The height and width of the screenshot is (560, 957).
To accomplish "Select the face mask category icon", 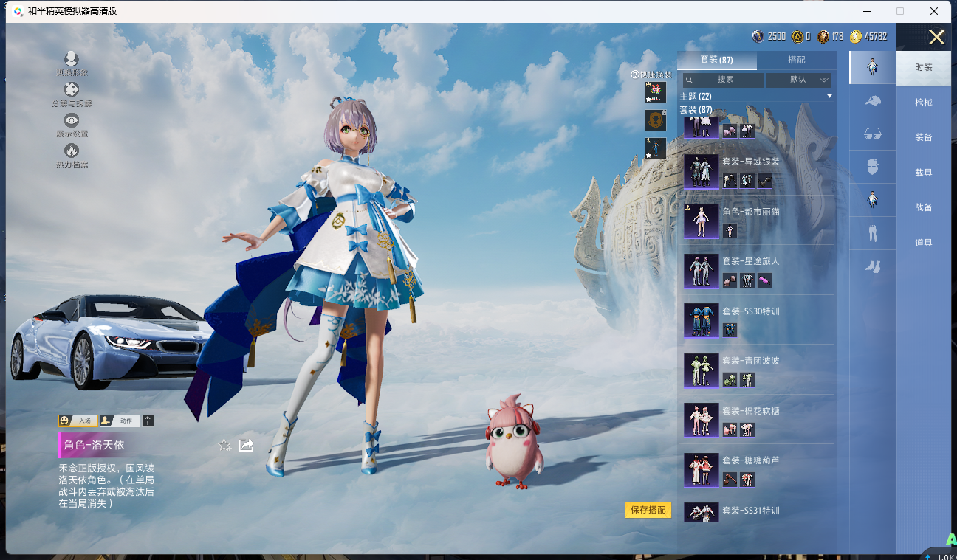I will [x=872, y=167].
